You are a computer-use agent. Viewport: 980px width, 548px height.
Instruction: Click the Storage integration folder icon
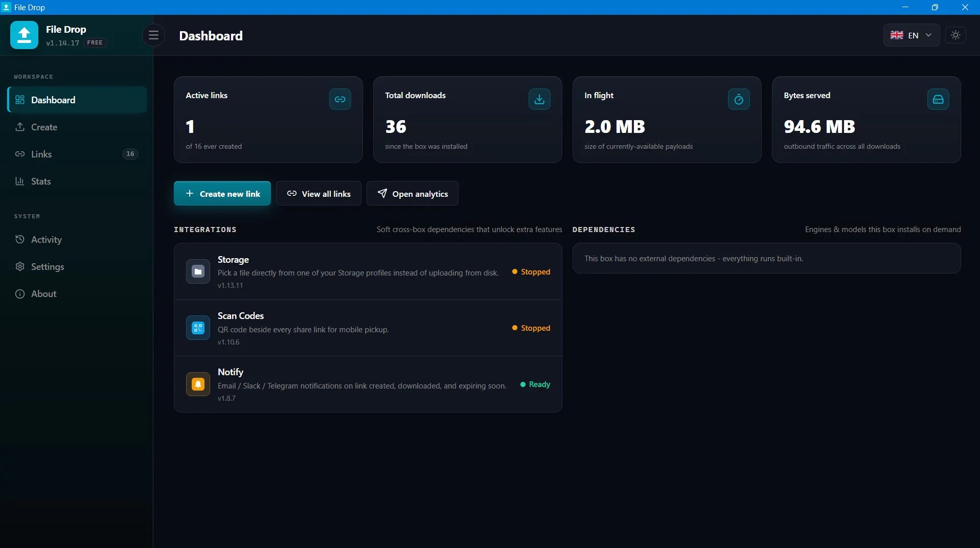198,271
